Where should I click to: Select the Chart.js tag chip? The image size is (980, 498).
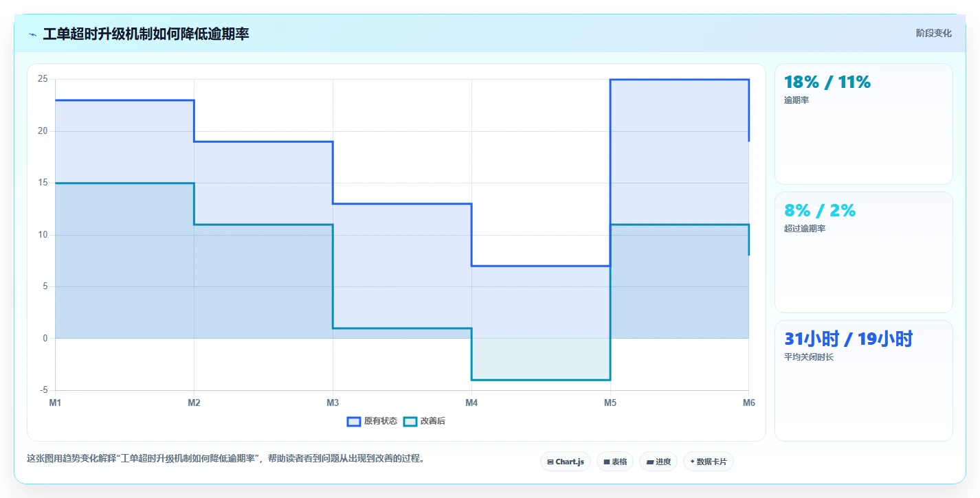566,462
